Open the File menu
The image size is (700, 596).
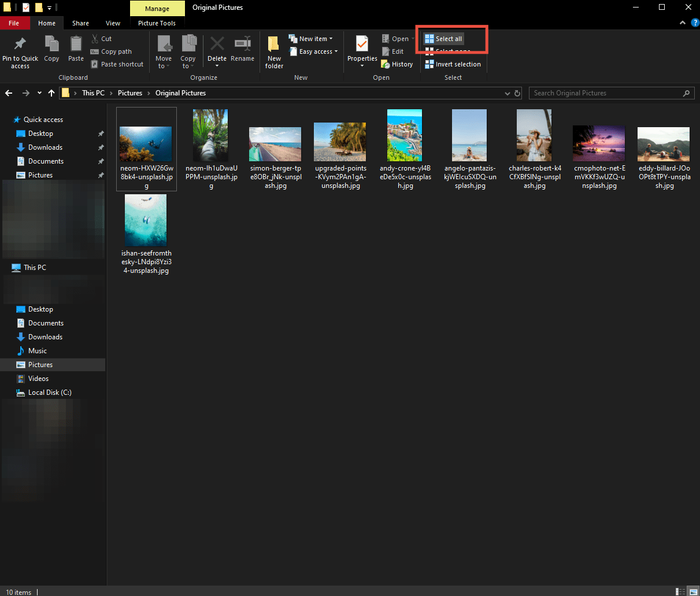[x=14, y=23]
